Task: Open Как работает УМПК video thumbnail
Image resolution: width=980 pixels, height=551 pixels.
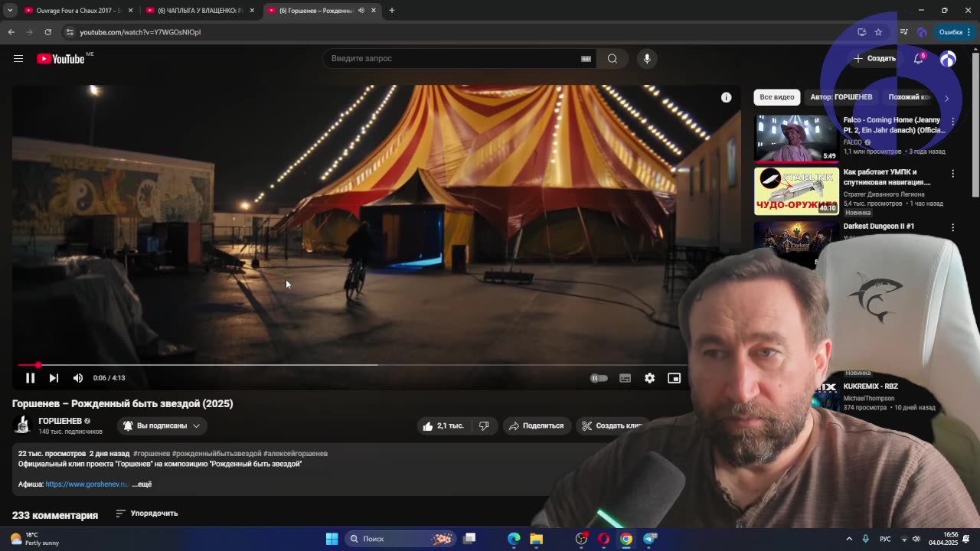Action: [796, 191]
